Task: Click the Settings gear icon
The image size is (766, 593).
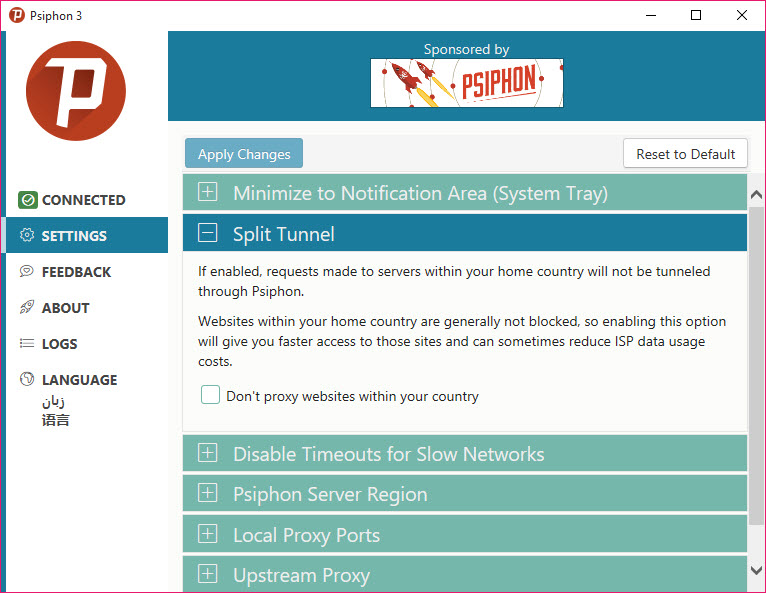Action: [x=27, y=235]
